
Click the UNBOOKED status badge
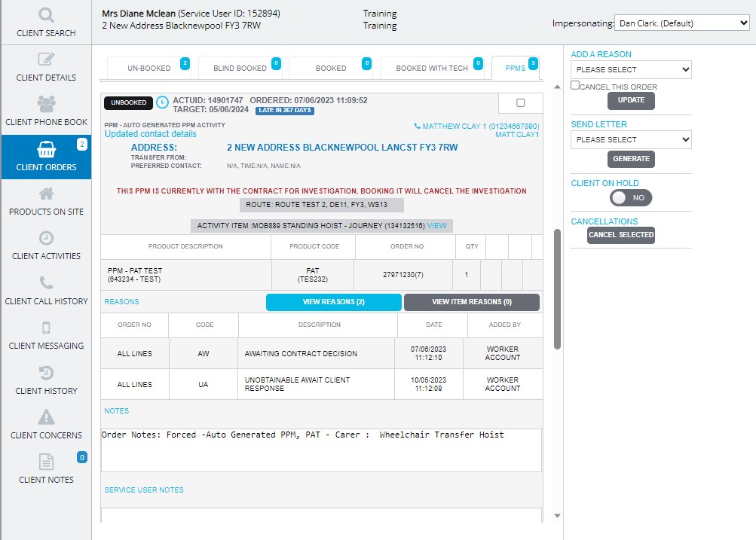pos(128,102)
